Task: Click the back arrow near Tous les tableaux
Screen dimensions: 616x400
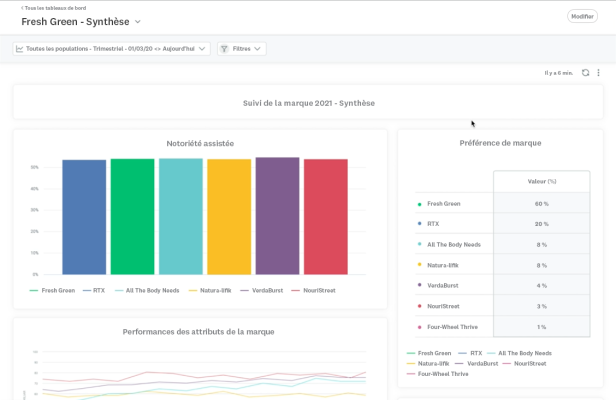Action: point(22,8)
